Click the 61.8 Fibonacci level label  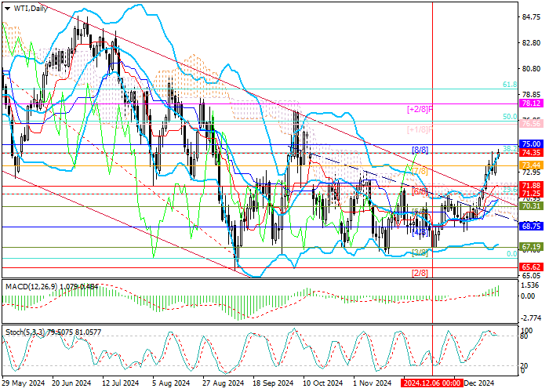point(509,85)
